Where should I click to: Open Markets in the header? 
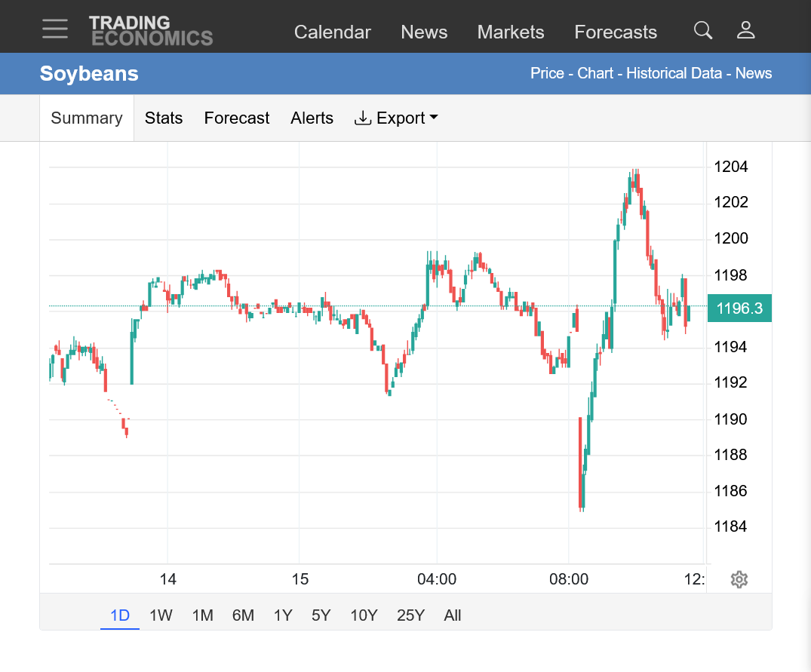511,32
